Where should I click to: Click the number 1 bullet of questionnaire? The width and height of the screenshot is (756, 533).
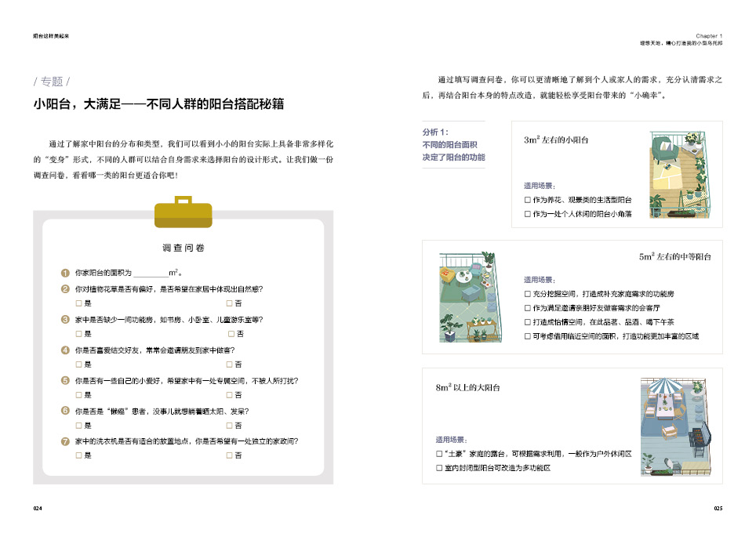[x=66, y=273]
